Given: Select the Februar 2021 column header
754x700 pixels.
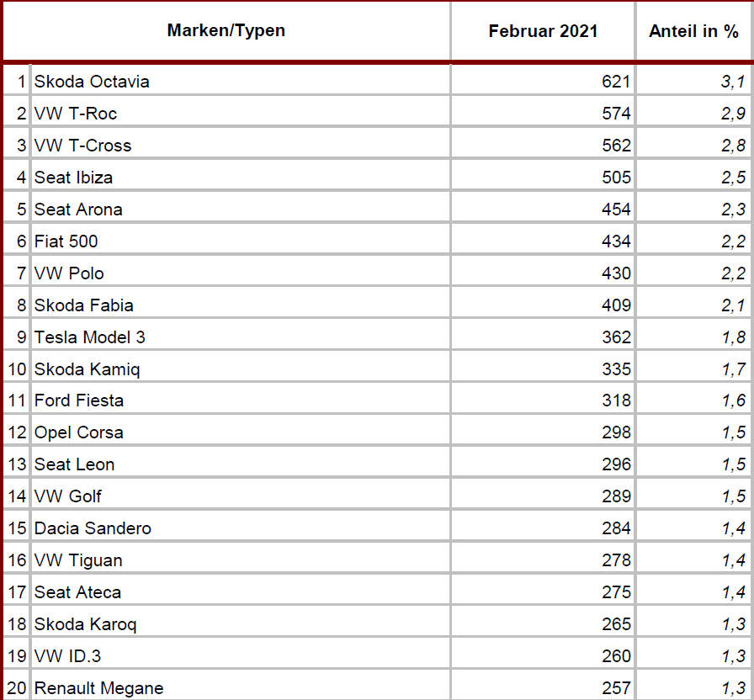Looking at the screenshot, I should (x=543, y=31).
